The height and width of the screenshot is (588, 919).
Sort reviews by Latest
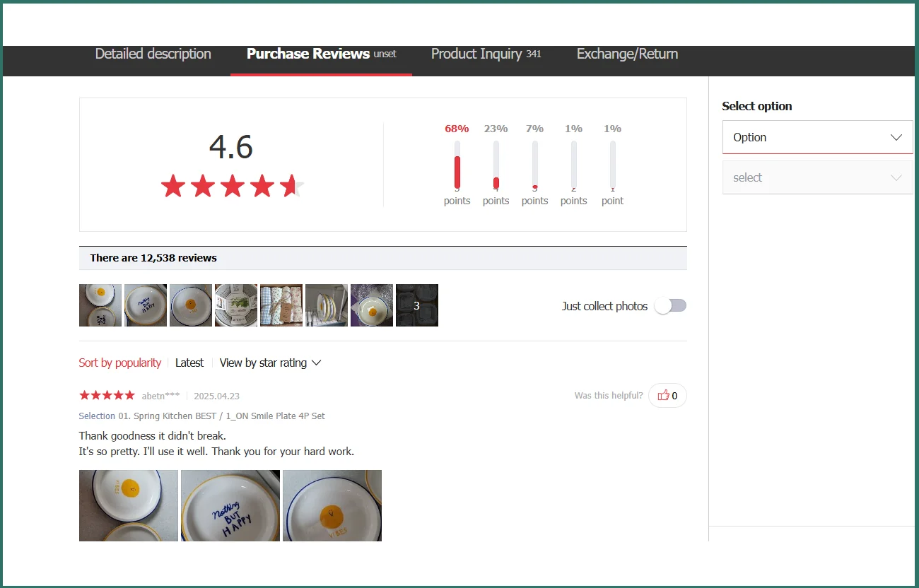189,363
